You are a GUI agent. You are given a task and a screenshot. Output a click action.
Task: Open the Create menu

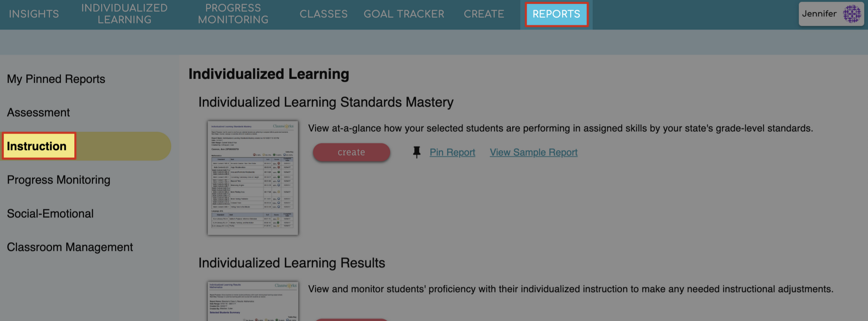click(483, 14)
